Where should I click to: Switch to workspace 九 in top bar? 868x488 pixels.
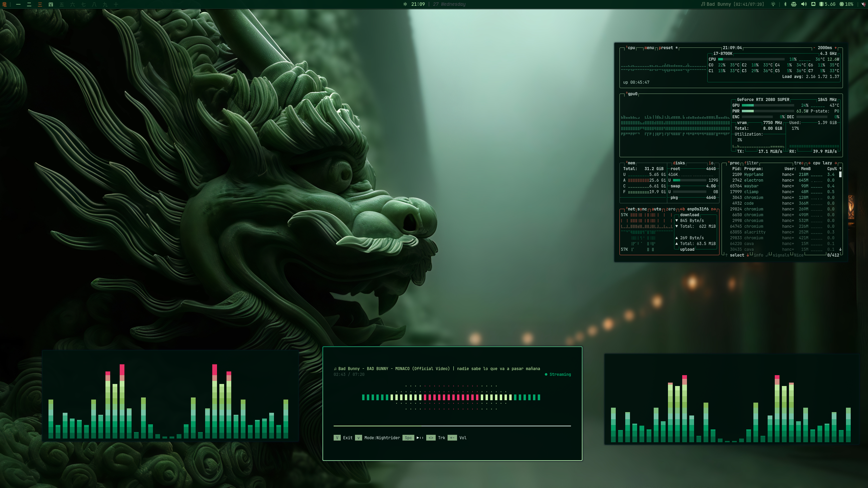(105, 4)
